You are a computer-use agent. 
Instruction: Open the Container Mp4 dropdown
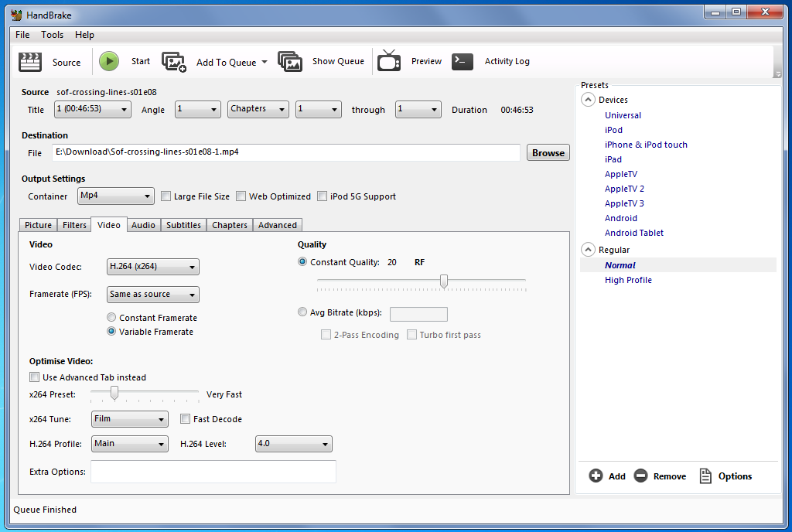(x=116, y=196)
